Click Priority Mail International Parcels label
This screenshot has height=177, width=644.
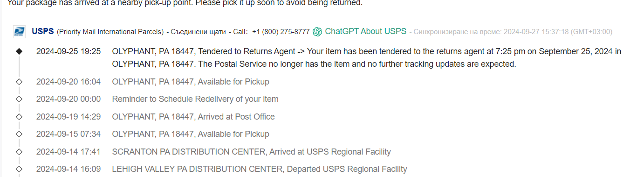110,32
